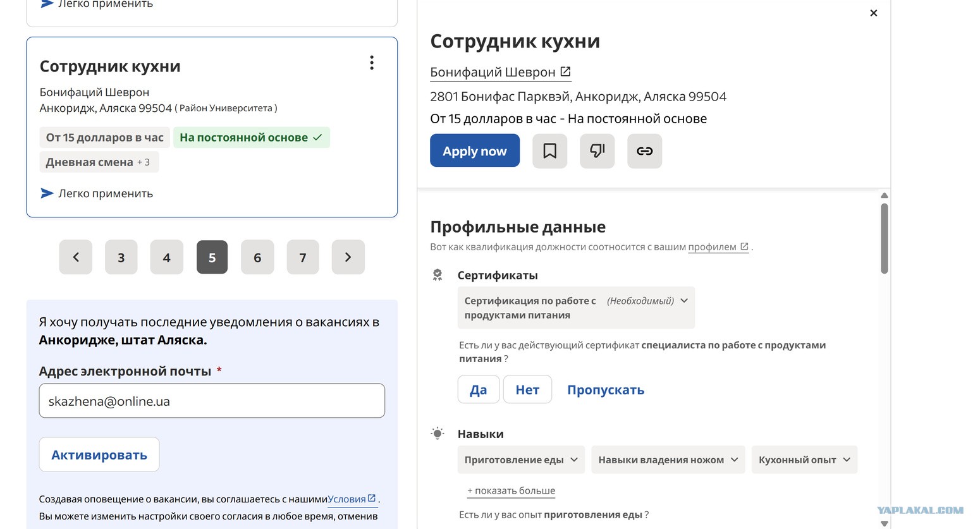Viewport: 980px width, 529px height.
Task: Answer Да for food handler certificate
Action: pyautogui.click(x=479, y=389)
